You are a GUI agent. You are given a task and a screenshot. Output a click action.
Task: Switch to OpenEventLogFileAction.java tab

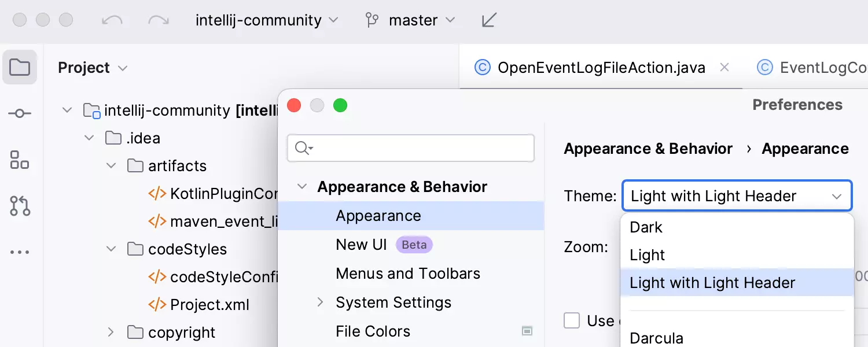(x=601, y=68)
